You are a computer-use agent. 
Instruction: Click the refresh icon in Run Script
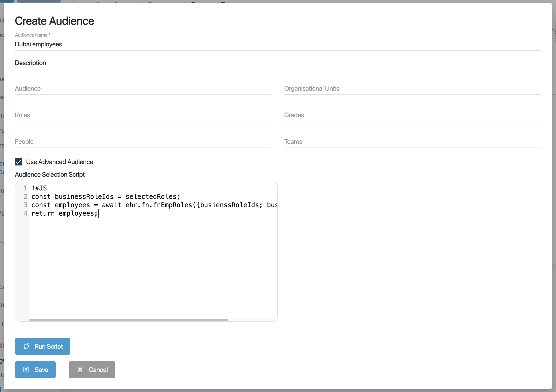click(26, 346)
